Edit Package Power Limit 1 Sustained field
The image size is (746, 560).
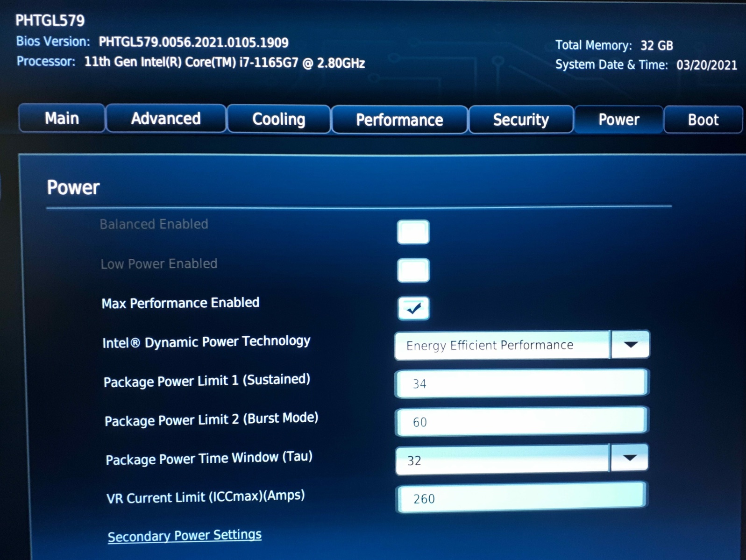pos(521,383)
